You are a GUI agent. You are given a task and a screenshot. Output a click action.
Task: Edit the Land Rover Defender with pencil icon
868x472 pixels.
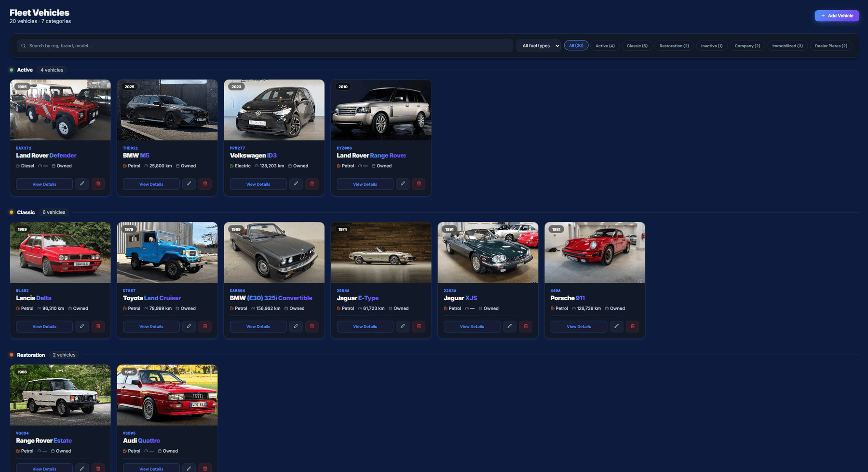coord(82,184)
